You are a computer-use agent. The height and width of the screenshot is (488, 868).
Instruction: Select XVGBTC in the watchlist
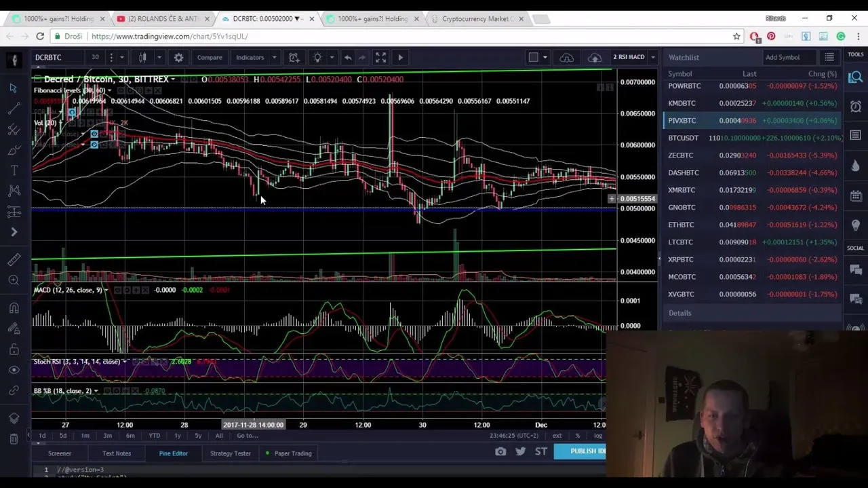pos(753,294)
